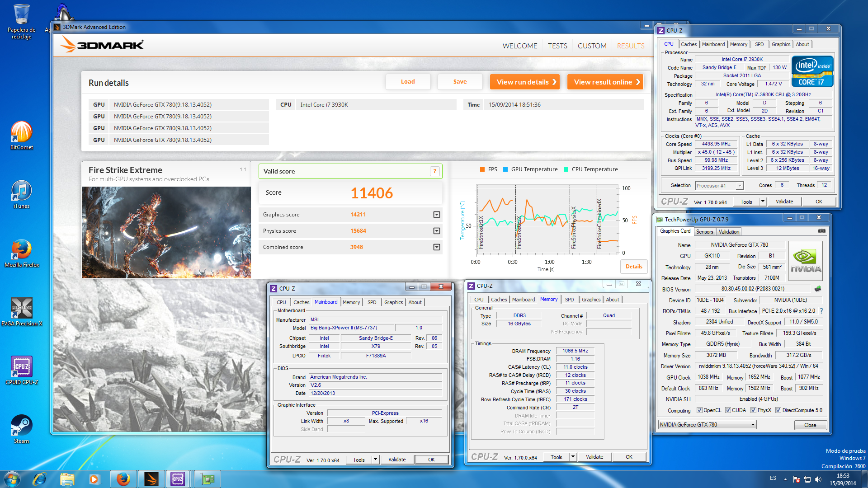Click Validate in the CPU-Z Memory window
This screenshot has height=488, width=868.
pos(594,457)
